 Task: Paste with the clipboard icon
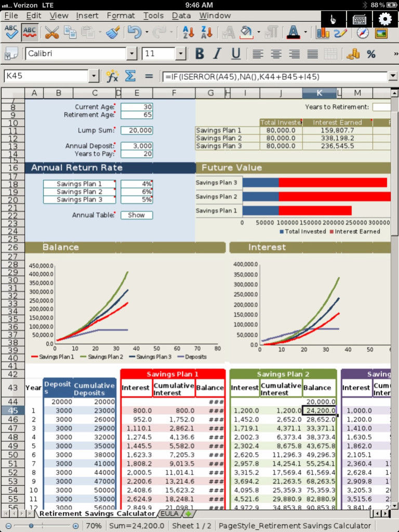coord(88,33)
